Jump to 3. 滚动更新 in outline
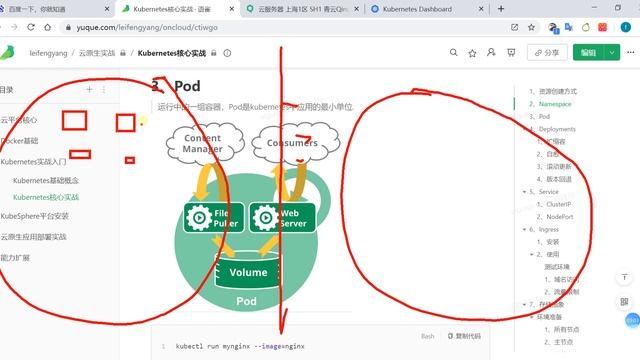Screen dimensions: 640x360 pyautogui.click(x=554, y=167)
